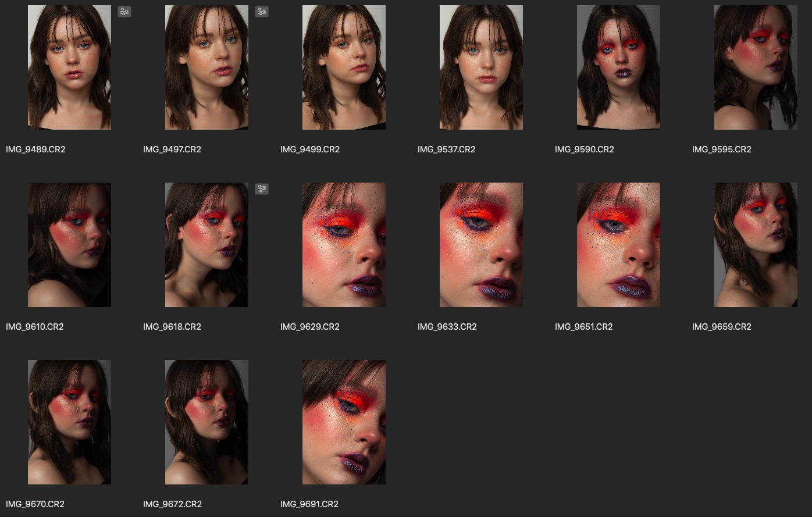Select the IMG_9629.CR2 close-up thumbnail
Viewport: 812px width, 517px height.
click(x=344, y=245)
